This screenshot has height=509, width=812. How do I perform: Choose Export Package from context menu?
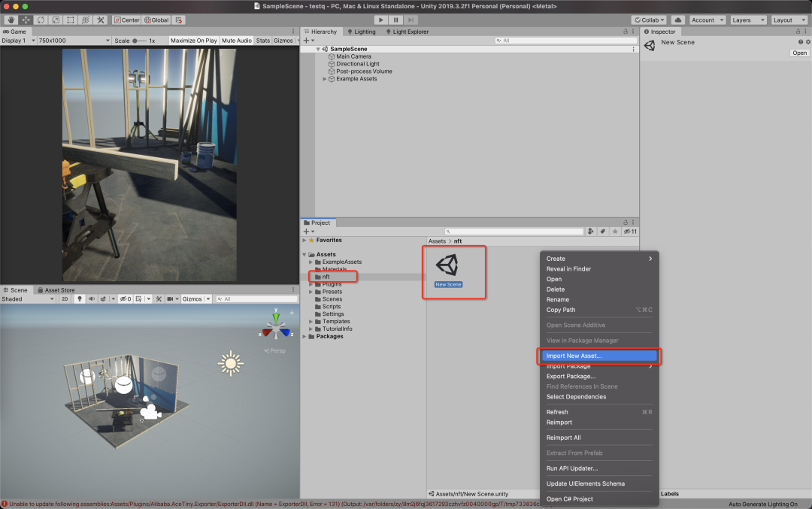tap(599, 377)
